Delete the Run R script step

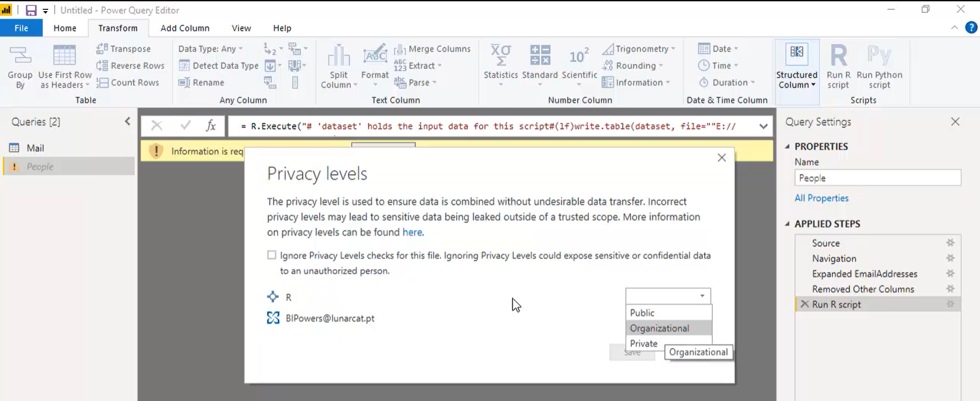pyautogui.click(x=804, y=304)
